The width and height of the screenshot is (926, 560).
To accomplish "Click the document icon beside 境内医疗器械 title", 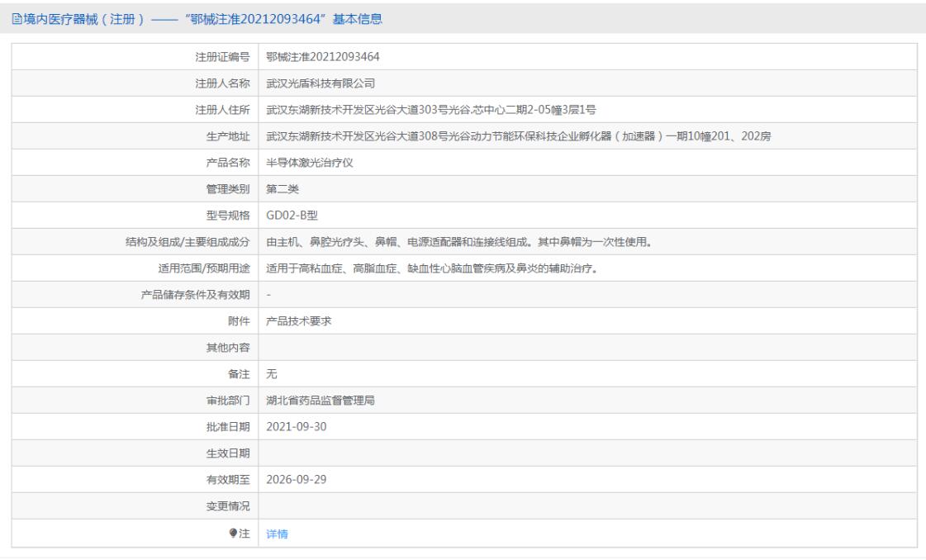I will [17, 19].
